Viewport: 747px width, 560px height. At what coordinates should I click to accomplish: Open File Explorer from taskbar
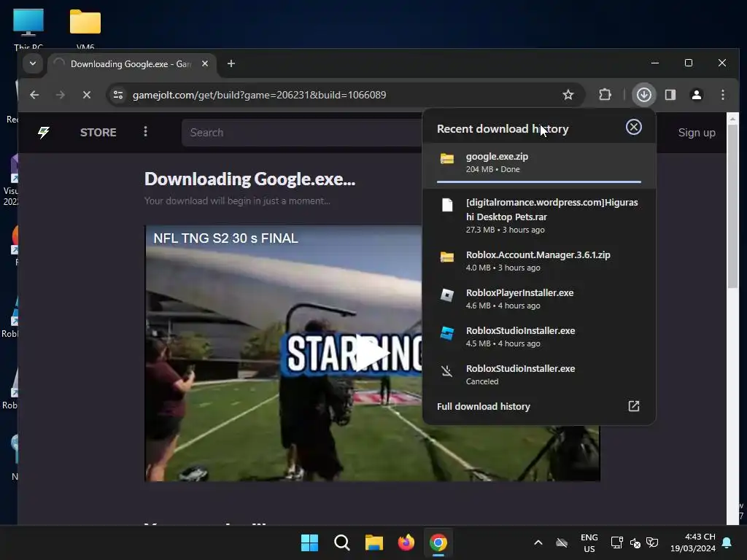point(374,542)
